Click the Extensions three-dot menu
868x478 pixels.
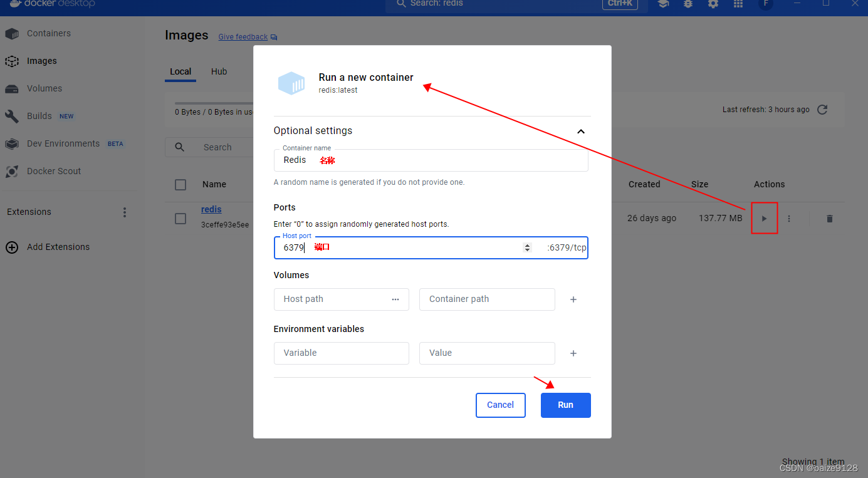pyautogui.click(x=125, y=212)
